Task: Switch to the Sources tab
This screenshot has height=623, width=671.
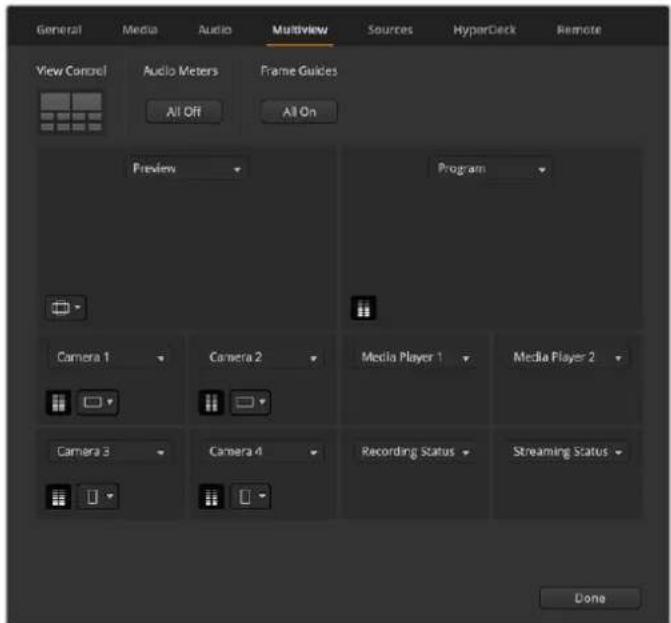Action: click(390, 30)
